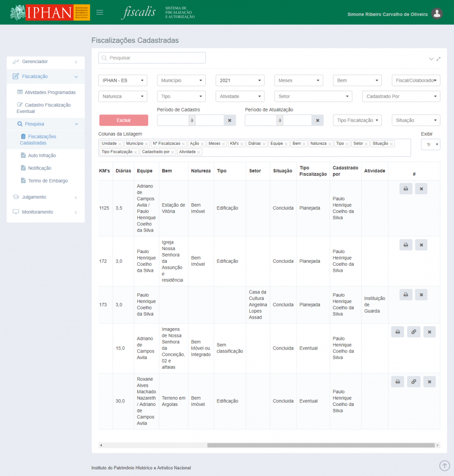The height and width of the screenshot is (476, 454).
Task: Clear the Período de Cadastro date range
Action: (x=229, y=121)
